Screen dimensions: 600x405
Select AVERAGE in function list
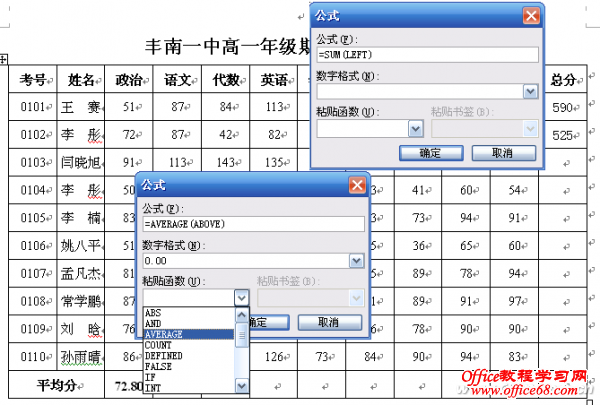[189, 334]
